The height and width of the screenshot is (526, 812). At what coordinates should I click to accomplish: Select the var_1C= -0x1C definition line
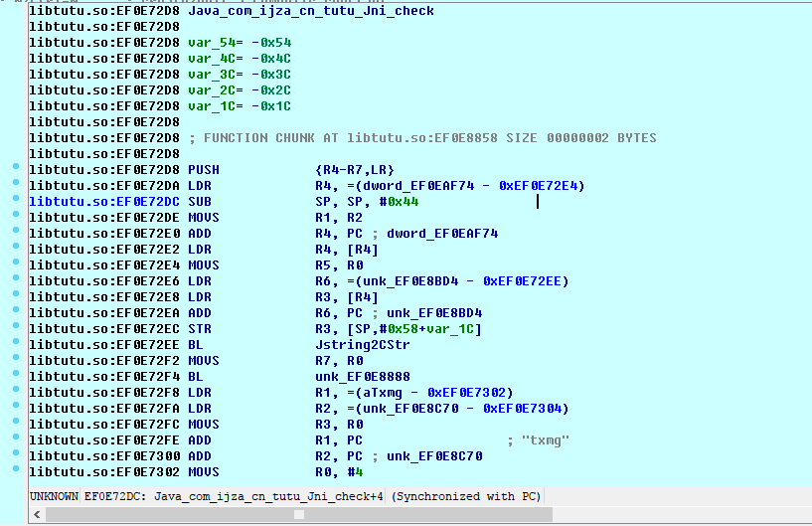click(x=240, y=106)
